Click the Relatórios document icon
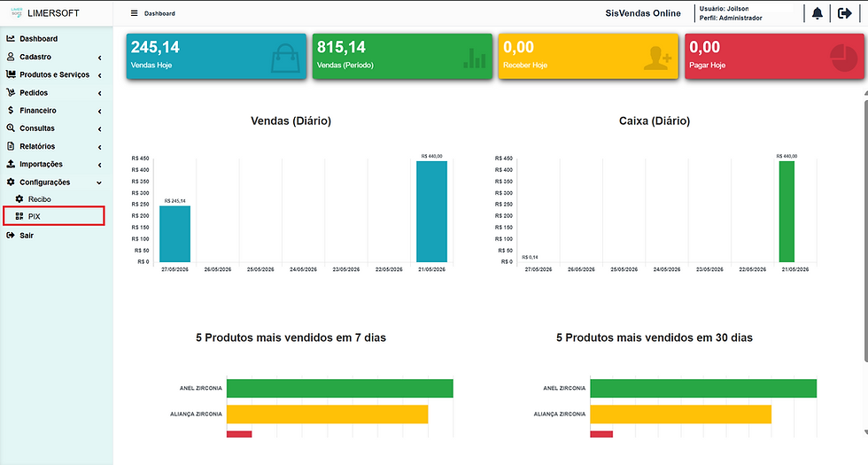 coord(11,146)
